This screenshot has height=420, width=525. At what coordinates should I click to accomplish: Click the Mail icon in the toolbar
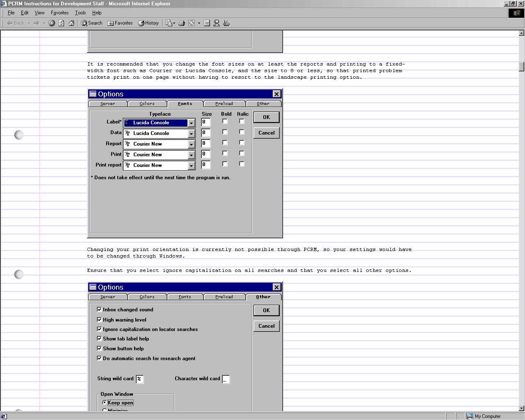(x=169, y=23)
